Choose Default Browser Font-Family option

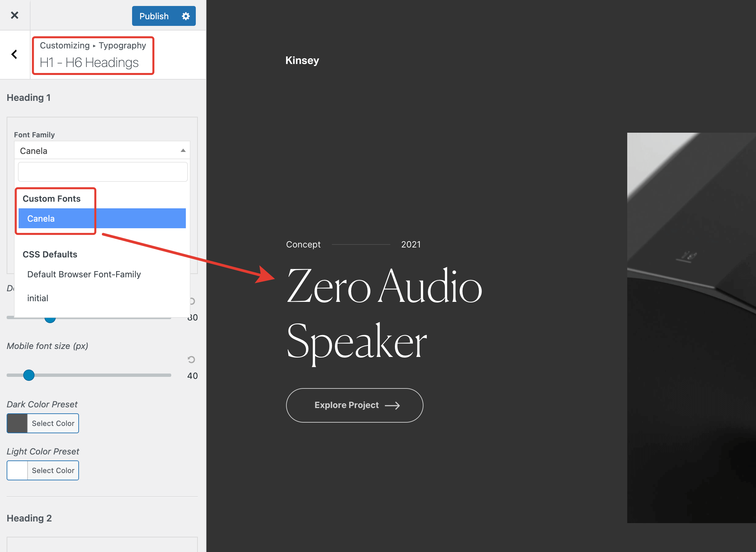84,274
